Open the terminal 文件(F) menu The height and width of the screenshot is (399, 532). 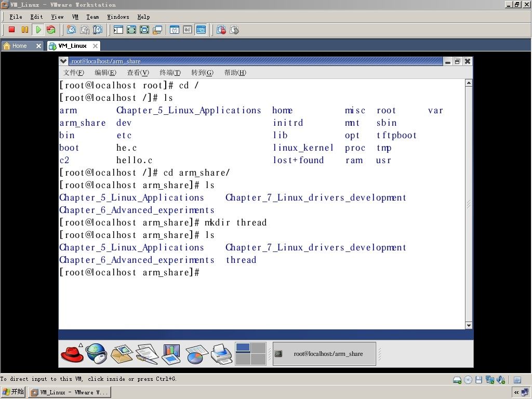click(x=74, y=73)
